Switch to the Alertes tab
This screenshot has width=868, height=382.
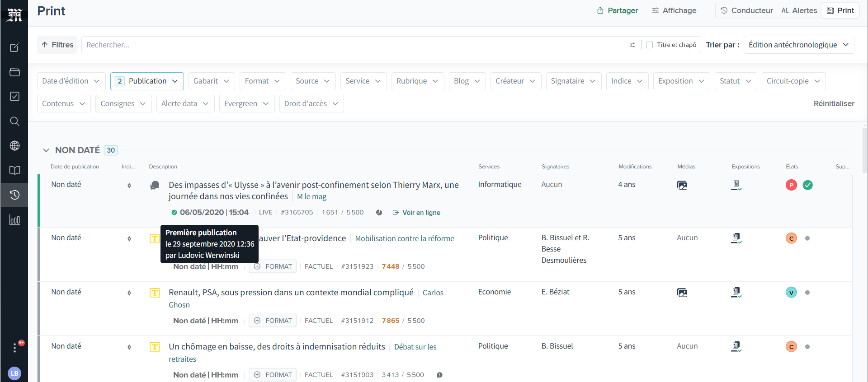pyautogui.click(x=799, y=10)
